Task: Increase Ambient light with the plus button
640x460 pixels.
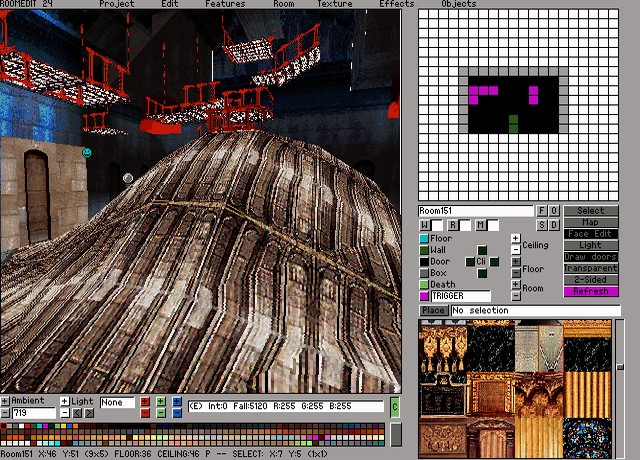Action: click(x=5, y=401)
